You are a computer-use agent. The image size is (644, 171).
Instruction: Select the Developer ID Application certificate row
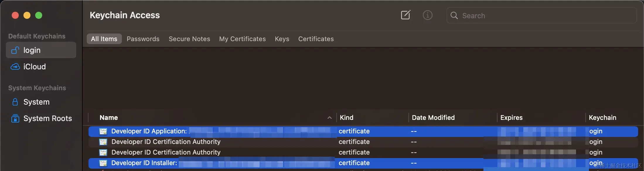point(363,131)
